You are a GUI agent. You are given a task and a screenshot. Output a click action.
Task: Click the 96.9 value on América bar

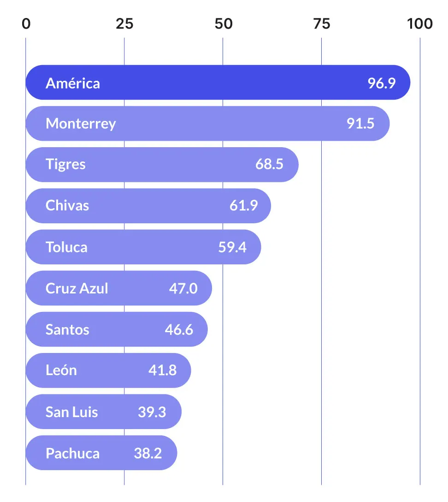tap(382, 83)
